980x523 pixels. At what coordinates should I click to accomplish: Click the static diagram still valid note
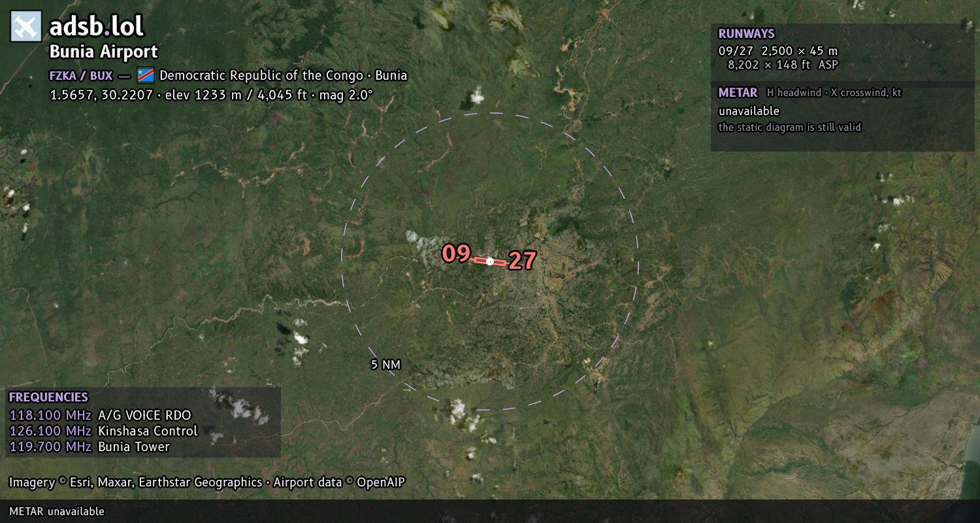(x=790, y=127)
